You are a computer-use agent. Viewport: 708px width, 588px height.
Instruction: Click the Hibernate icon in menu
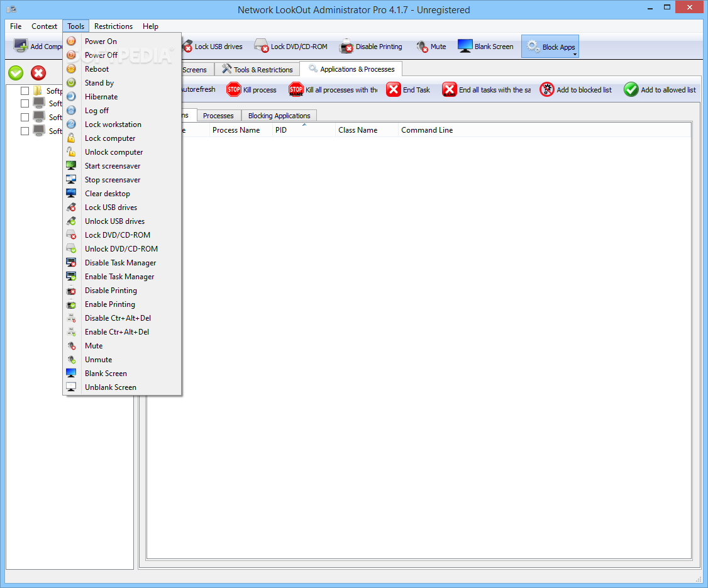point(71,97)
